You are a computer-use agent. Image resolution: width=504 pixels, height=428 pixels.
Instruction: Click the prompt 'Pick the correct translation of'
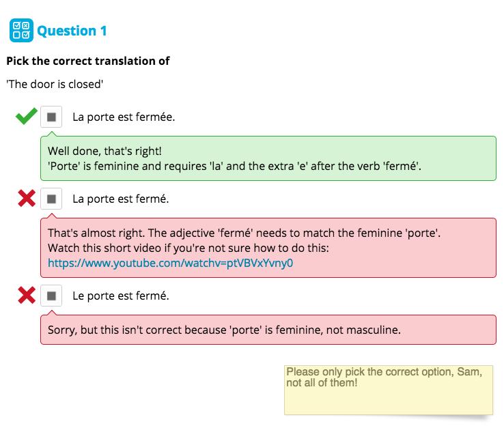pos(88,61)
